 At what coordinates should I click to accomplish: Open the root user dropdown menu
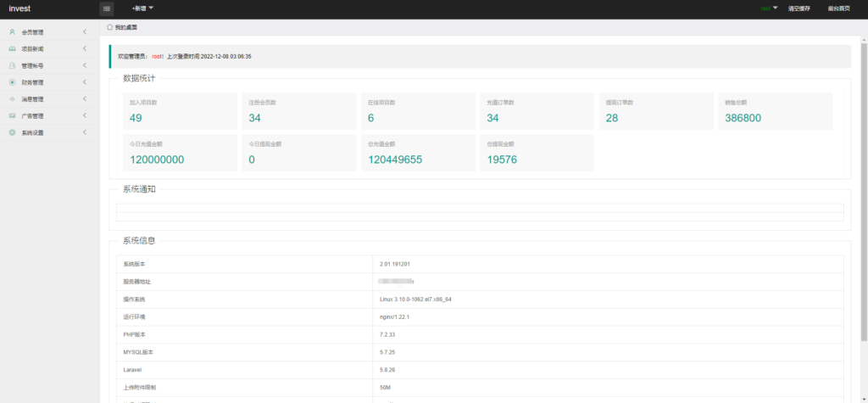coord(770,8)
